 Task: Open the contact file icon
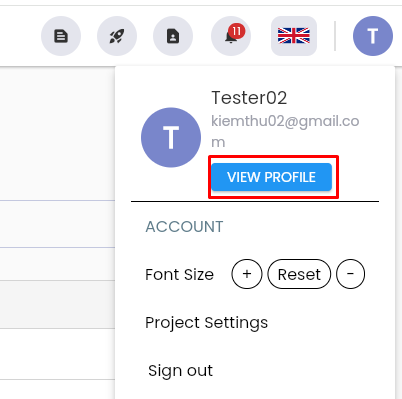173,36
